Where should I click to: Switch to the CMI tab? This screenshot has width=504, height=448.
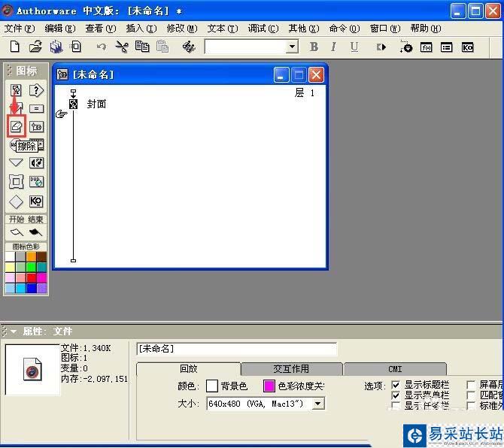click(x=395, y=369)
